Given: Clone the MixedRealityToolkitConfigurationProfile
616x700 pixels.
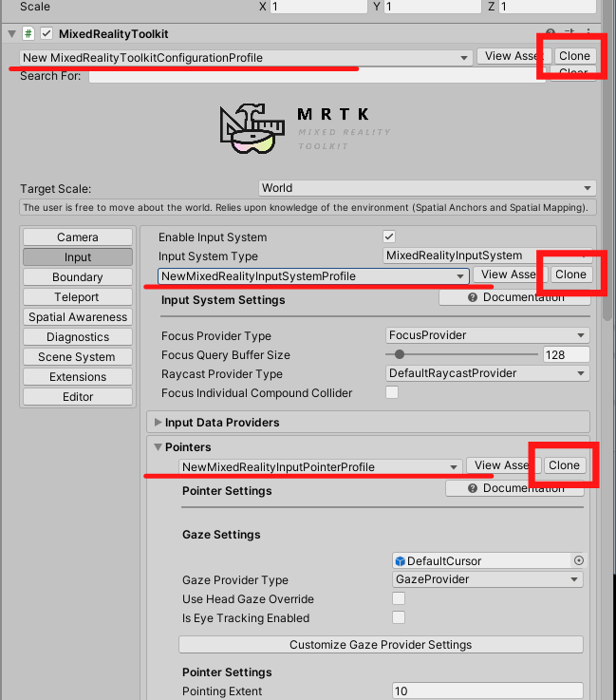Looking at the screenshot, I should coord(574,56).
